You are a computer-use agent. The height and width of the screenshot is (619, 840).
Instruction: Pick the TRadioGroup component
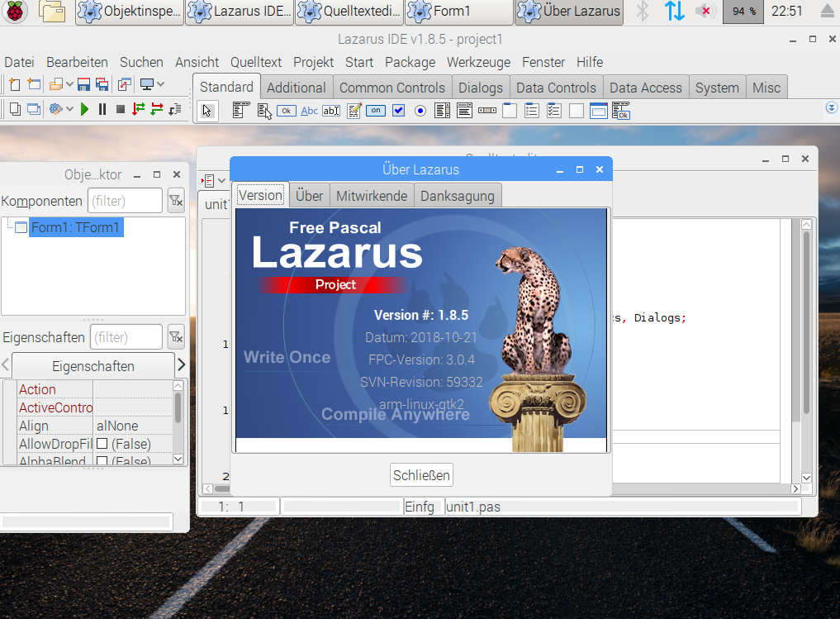[x=532, y=111]
